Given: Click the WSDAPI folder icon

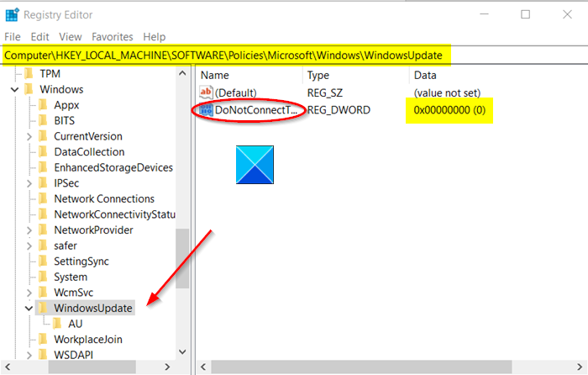Looking at the screenshot, I should pyautogui.click(x=43, y=355).
